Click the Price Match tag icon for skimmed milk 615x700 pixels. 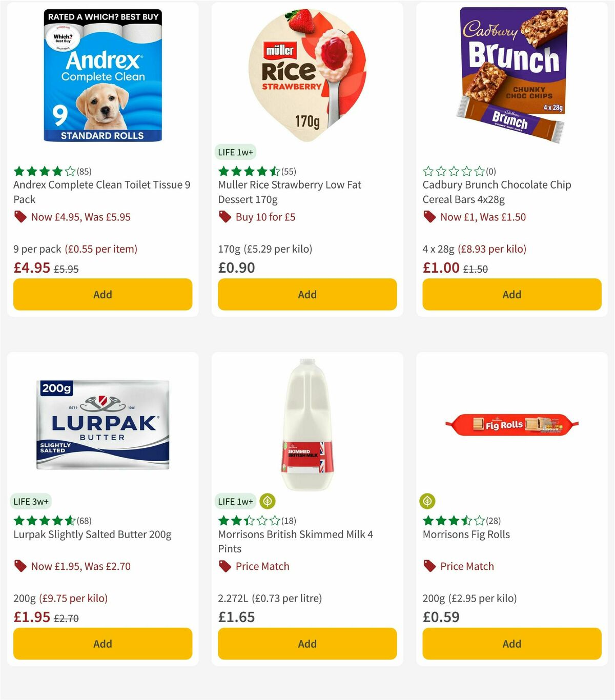[225, 566]
